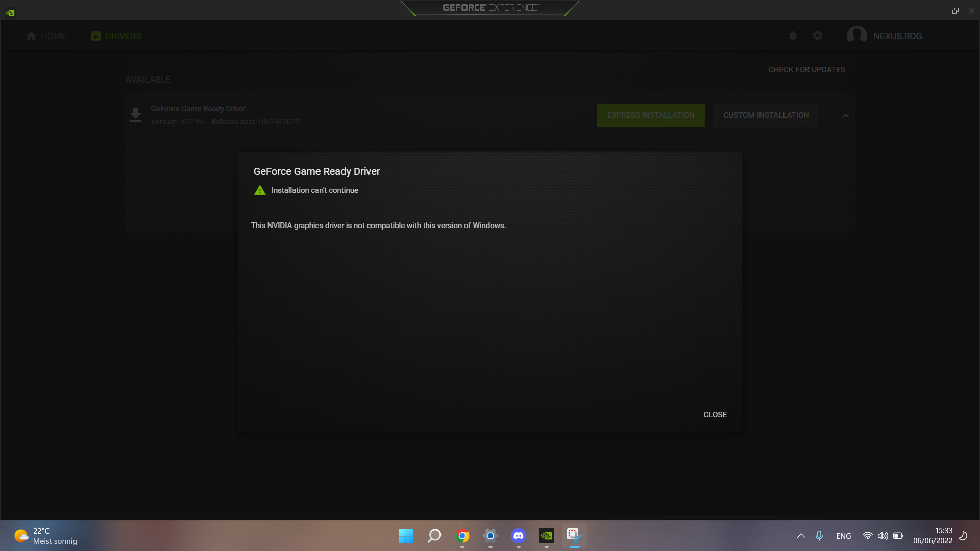Click the microphone tray icon
Viewport: 980px width, 551px height.
tap(819, 536)
